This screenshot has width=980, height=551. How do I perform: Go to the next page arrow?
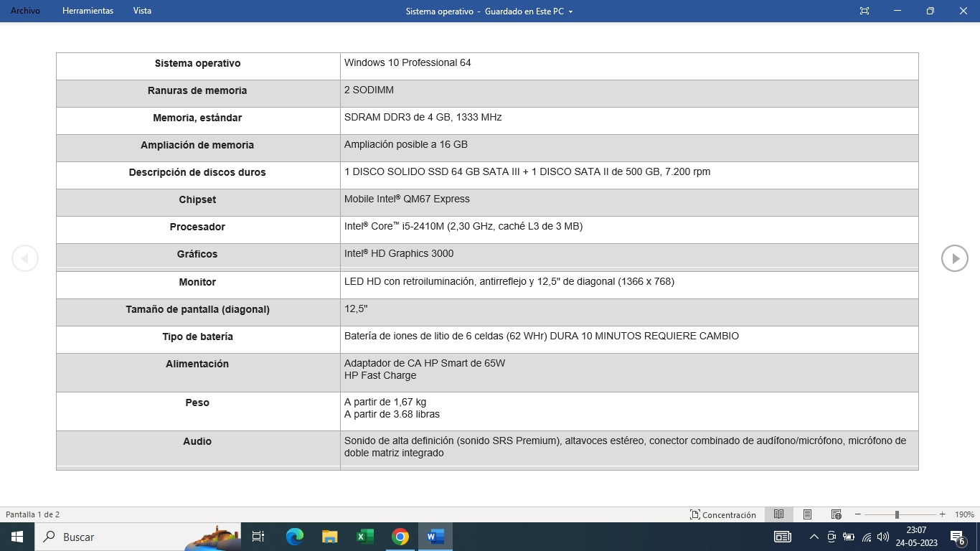[955, 258]
